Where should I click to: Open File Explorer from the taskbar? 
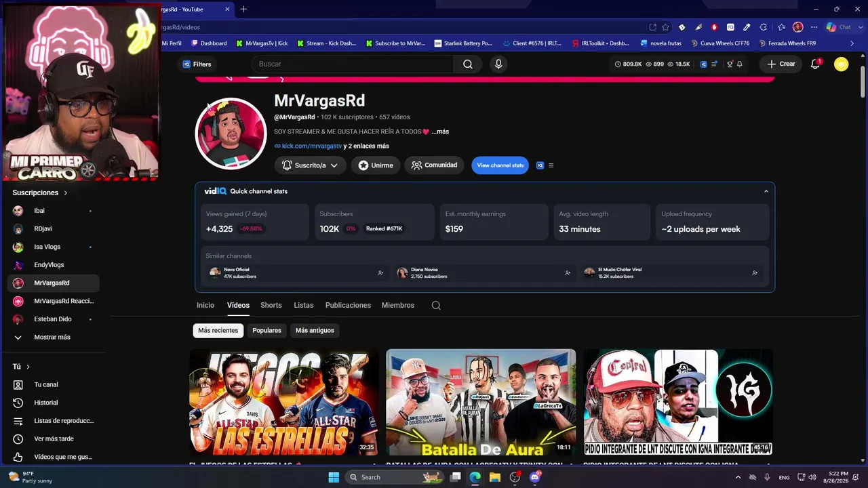pos(495,477)
